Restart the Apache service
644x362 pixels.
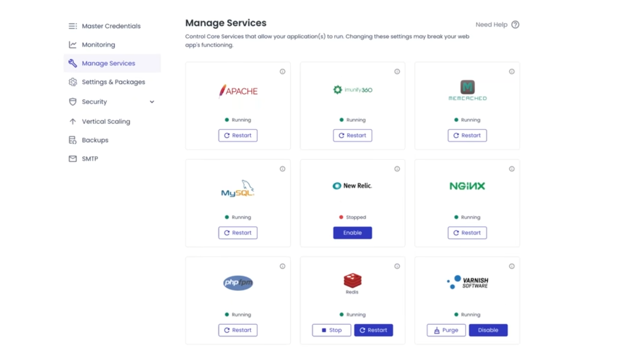(238, 135)
